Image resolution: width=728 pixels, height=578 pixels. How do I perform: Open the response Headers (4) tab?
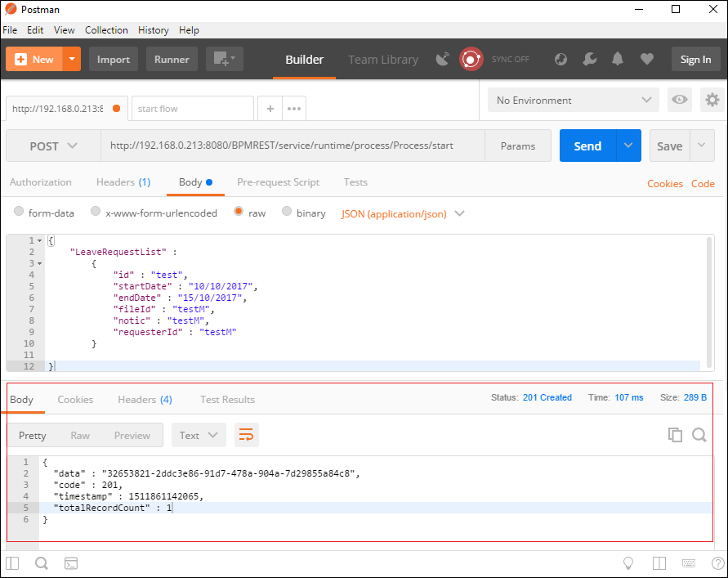point(145,400)
